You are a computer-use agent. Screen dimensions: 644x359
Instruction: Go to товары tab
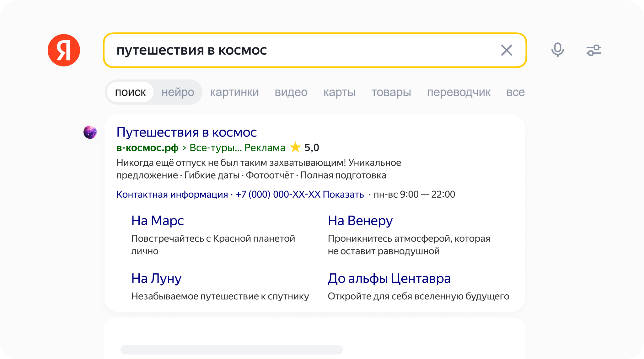tap(391, 92)
